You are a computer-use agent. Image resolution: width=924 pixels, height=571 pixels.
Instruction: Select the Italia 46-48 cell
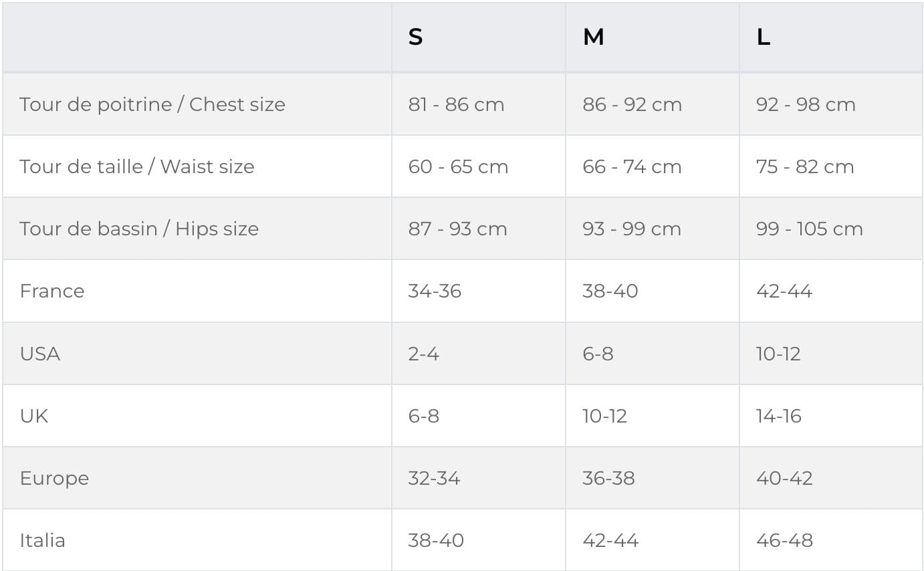click(x=784, y=540)
